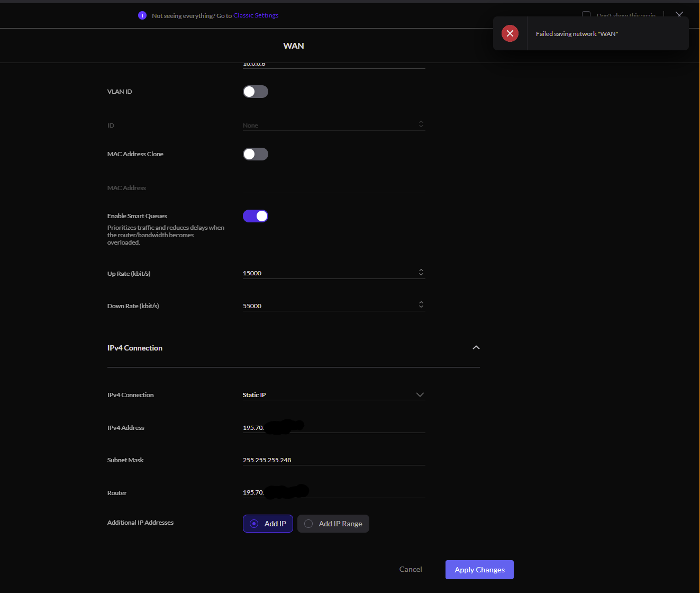
Task: Click the info icon beside 'Not seeing everything?'
Action: pyautogui.click(x=142, y=15)
